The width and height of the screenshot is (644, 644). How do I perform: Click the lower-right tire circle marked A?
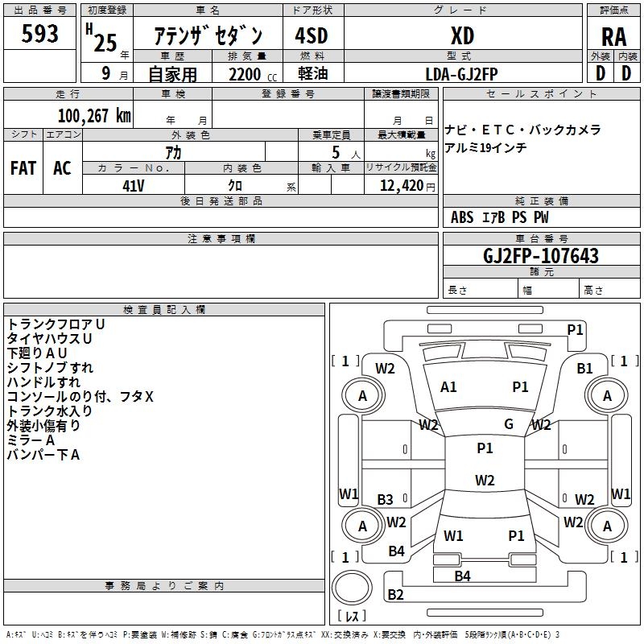pos(607,526)
